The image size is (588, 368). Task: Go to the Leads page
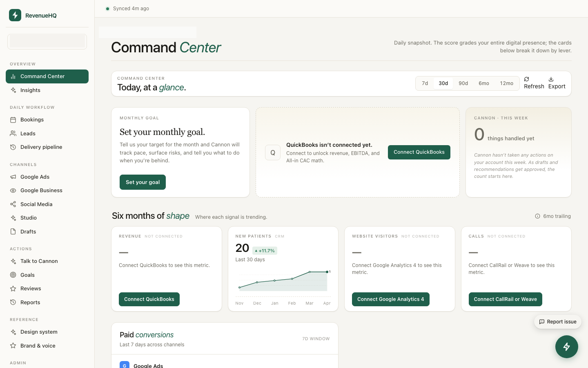click(x=47, y=134)
